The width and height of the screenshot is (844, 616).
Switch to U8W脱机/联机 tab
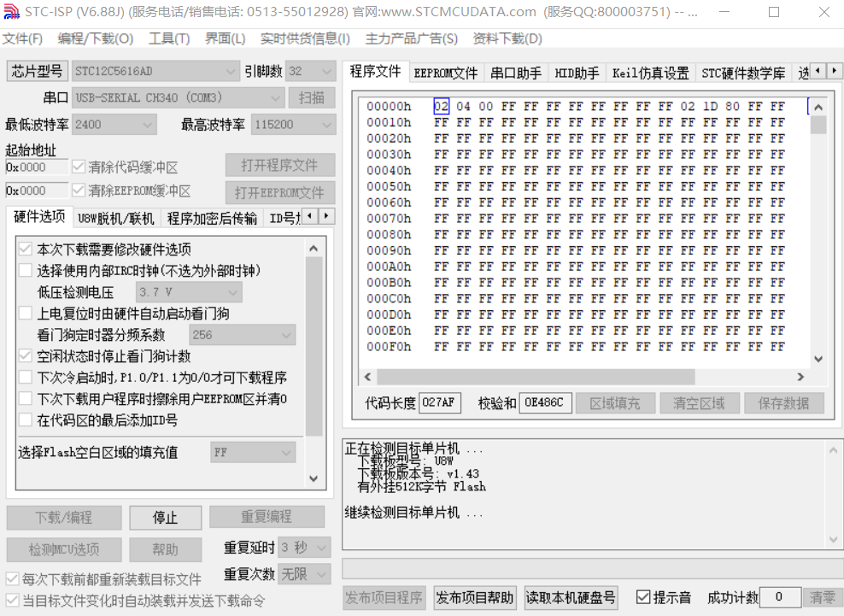pyautogui.click(x=115, y=219)
